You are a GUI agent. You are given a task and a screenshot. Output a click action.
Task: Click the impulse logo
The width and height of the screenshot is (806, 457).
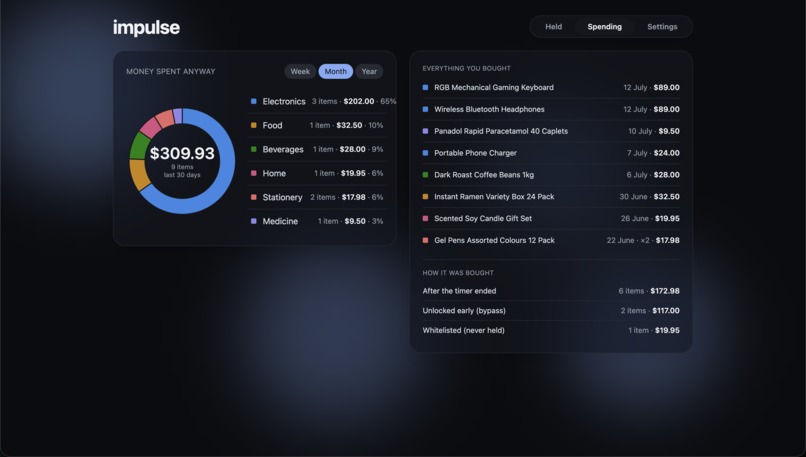coord(146,27)
